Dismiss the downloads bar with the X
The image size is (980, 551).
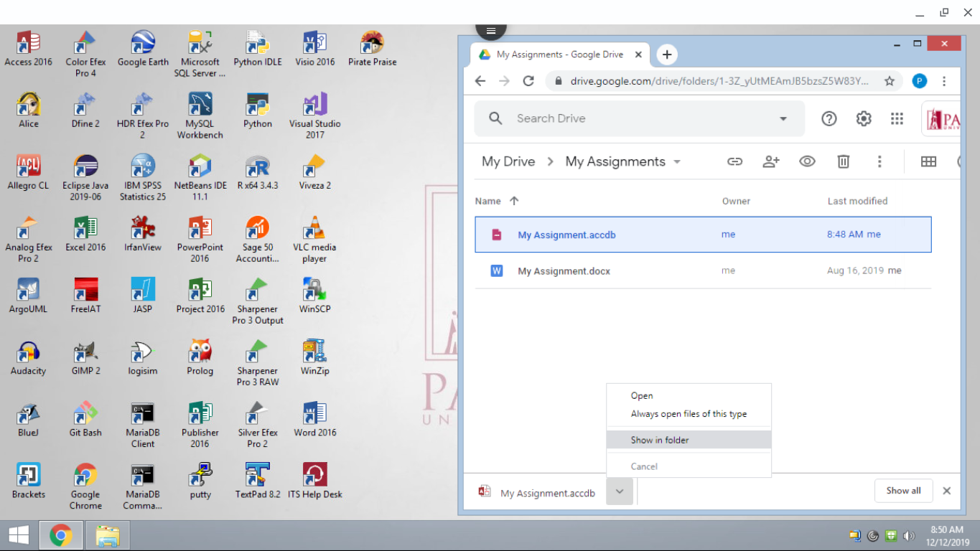point(946,491)
